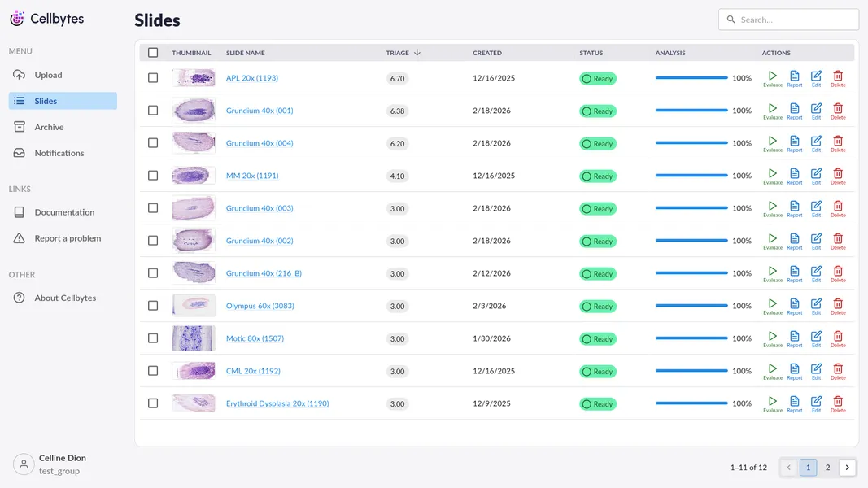Open report for Grundium 40x (001)
Image resolution: width=868 pixels, height=488 pixels.
795,111
